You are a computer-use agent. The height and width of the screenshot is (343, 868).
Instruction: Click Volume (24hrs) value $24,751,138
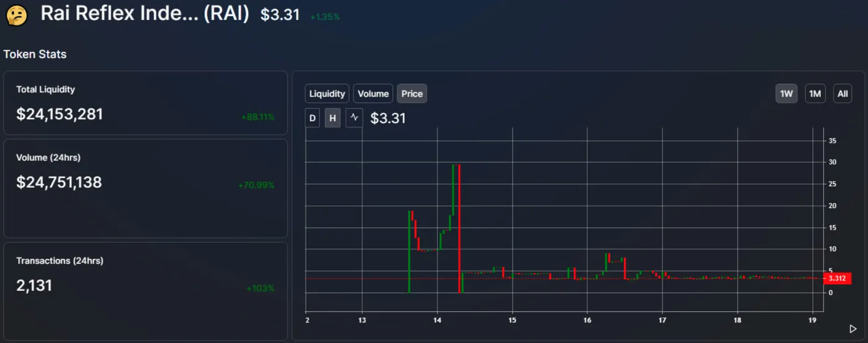click(x=59, y=182)
